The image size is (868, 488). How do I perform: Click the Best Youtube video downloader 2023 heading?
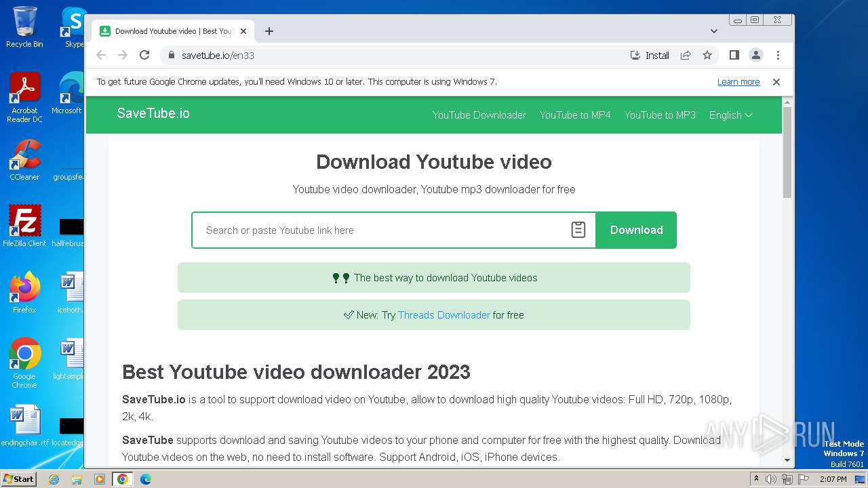296,372
